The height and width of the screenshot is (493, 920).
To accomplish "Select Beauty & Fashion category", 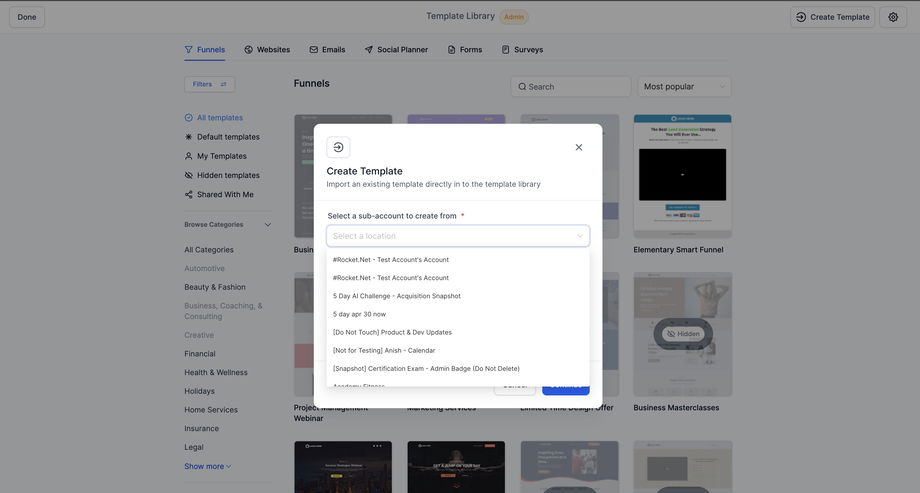I will pyautogui.click(x=215, y=288).
